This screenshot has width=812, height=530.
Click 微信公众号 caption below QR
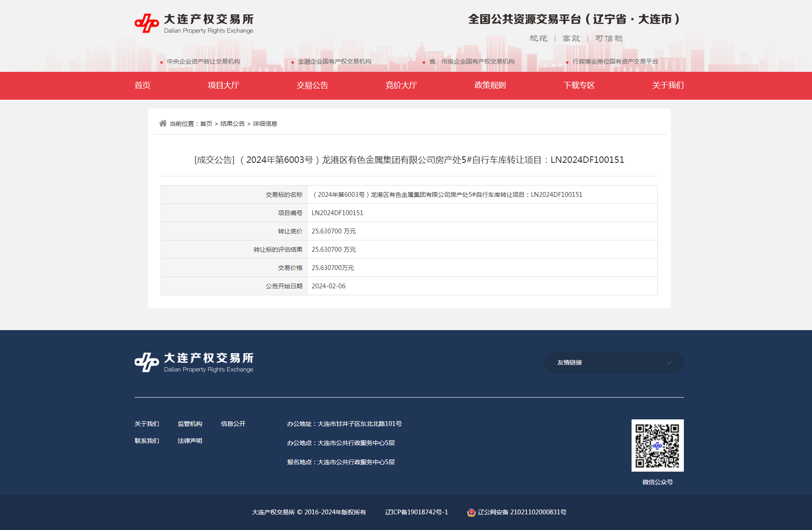tap(657, 482)
